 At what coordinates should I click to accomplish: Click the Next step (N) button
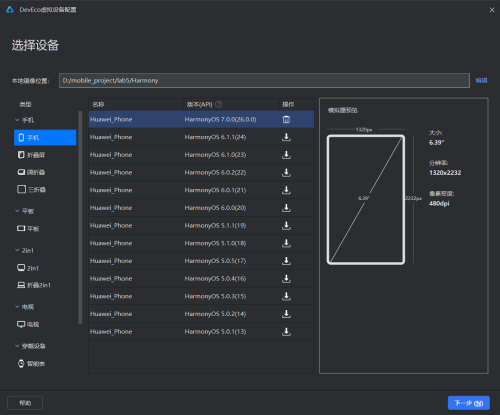tap(469, 403)
